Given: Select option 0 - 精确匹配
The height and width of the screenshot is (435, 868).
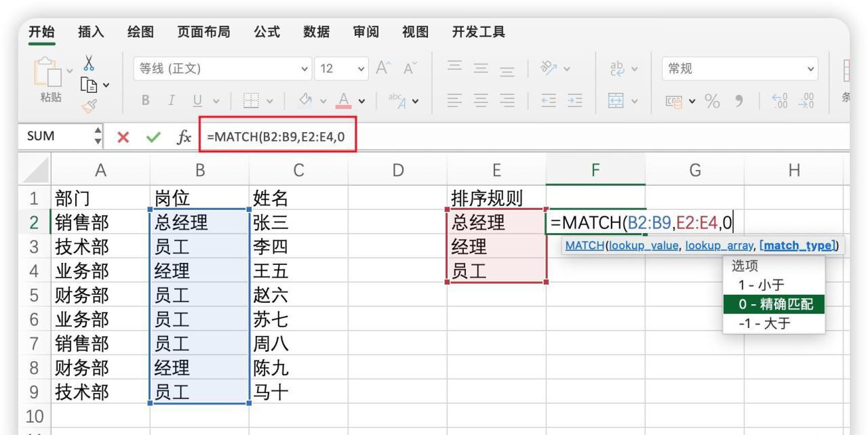Looking at the screenshot, I should pyautogui.click(x=774, y=305).
